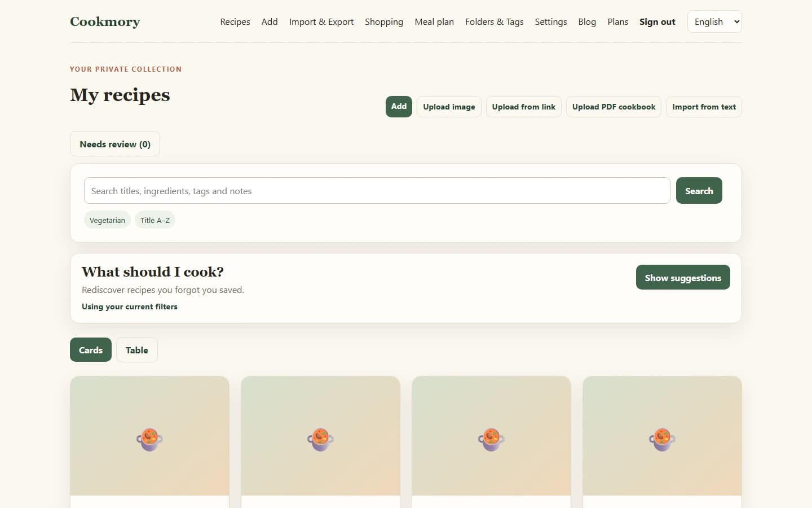Screen dimensions: 812x508
Task: Open Settings from the navigation
Action: pyautogui.click(x=551, y=21)
